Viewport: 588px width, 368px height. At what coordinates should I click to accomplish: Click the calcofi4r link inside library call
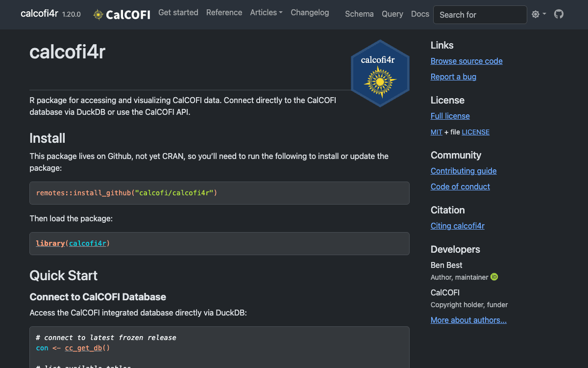click(x=88, y=243)
